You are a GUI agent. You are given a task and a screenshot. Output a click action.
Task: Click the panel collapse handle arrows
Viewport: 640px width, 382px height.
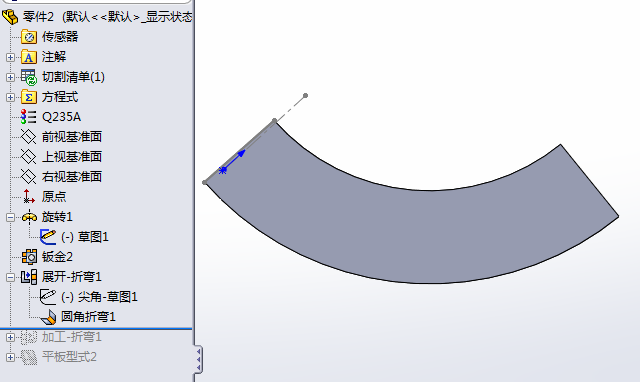[198, 360]
